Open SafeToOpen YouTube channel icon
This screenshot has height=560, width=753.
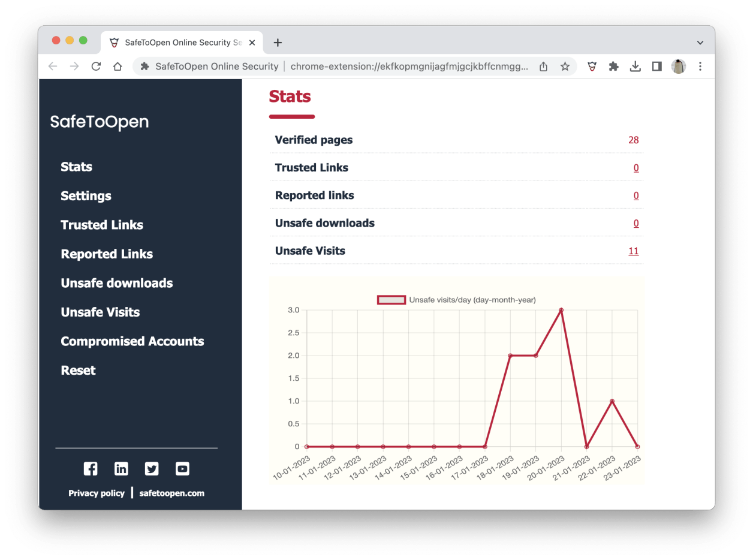coord(182,469)
